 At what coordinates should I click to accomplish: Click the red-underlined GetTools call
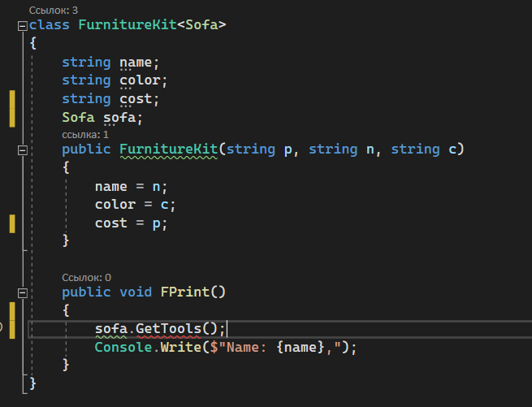pyautogui.click(x=168, y=329)
